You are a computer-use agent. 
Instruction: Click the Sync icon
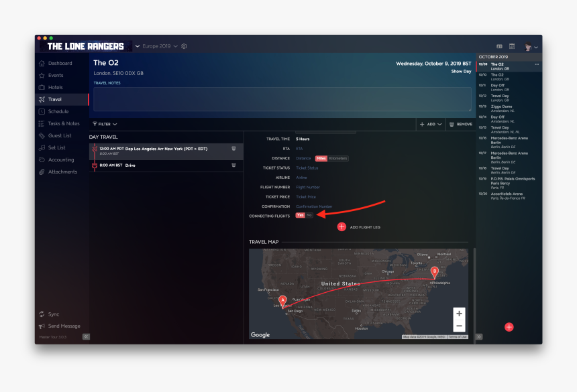42,314
